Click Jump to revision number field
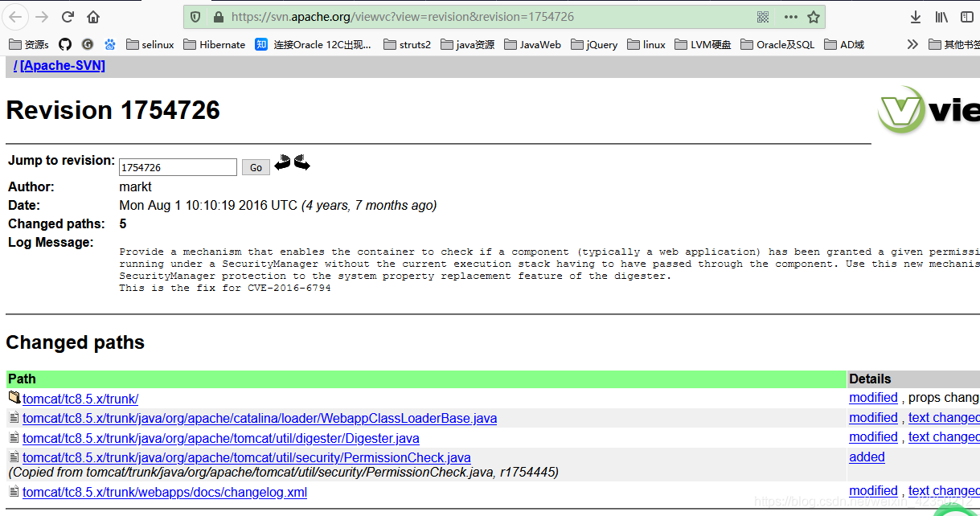Image resolution: width=980 pixels, height=516 pixels. (x=178, y=167)
